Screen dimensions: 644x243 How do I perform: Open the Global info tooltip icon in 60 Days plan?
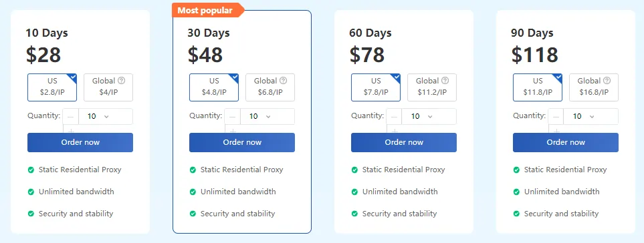tap(445, 81)
